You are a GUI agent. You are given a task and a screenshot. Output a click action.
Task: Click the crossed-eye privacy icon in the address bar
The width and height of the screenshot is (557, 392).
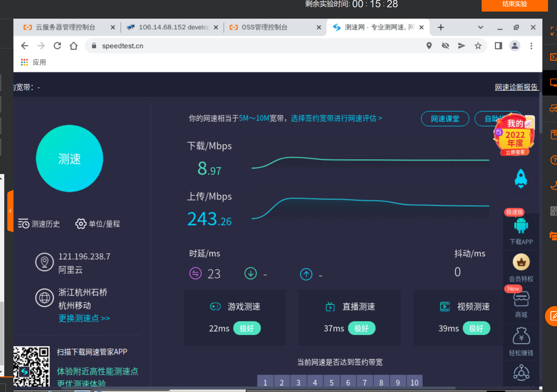click(x=445, y=46)
